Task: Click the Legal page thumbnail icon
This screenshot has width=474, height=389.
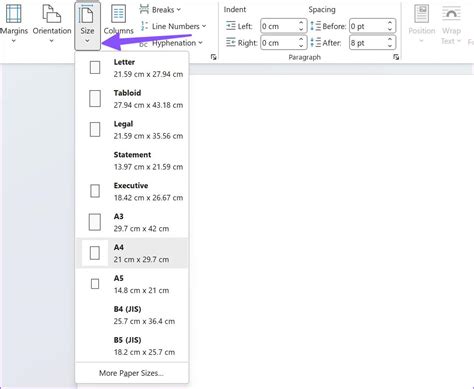Action: 95,129
